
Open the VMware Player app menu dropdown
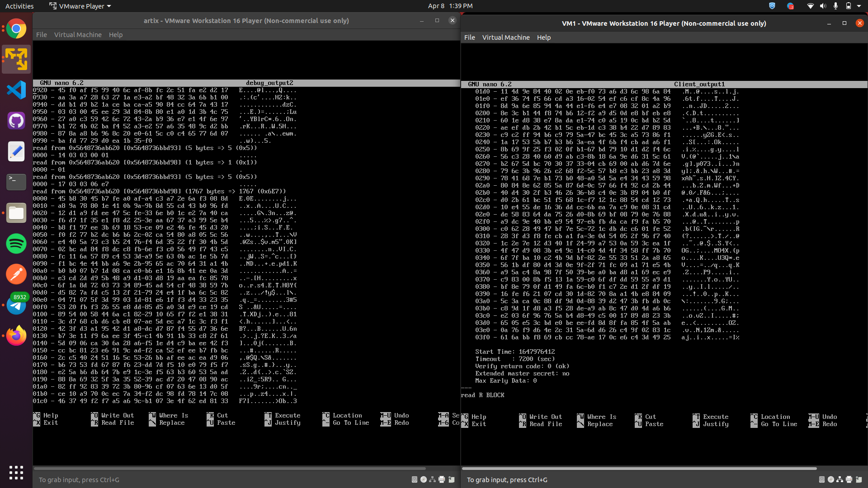click(80, 6)
